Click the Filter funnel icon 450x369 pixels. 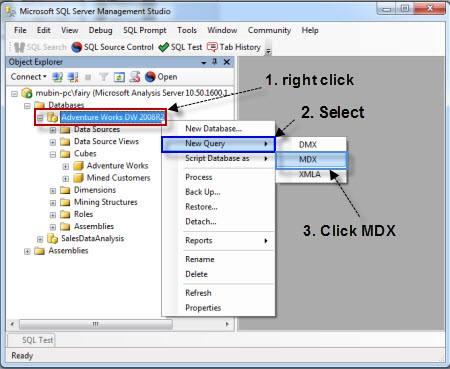pyautogui.click(x=104, y=77)
